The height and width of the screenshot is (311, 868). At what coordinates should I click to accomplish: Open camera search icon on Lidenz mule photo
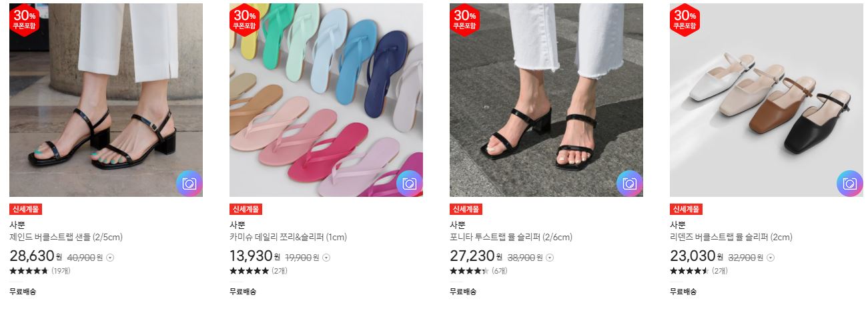coord(849,184)
